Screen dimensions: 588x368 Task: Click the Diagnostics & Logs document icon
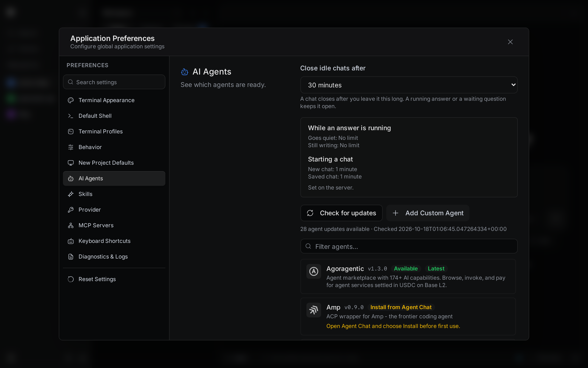[71, 256]
